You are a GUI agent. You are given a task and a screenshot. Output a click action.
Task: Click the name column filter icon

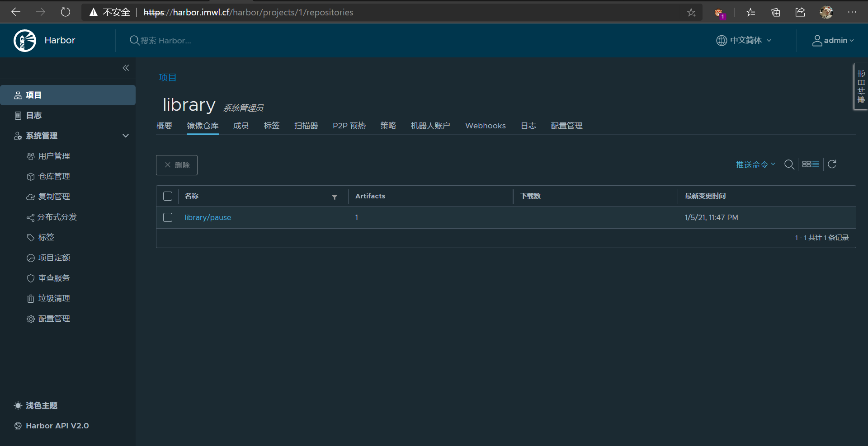tap(335, 197)
